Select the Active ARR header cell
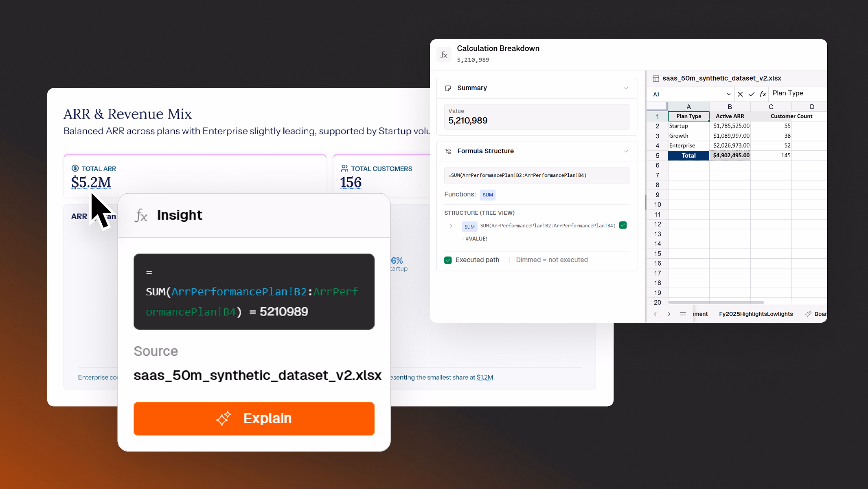 coord(730,117)
